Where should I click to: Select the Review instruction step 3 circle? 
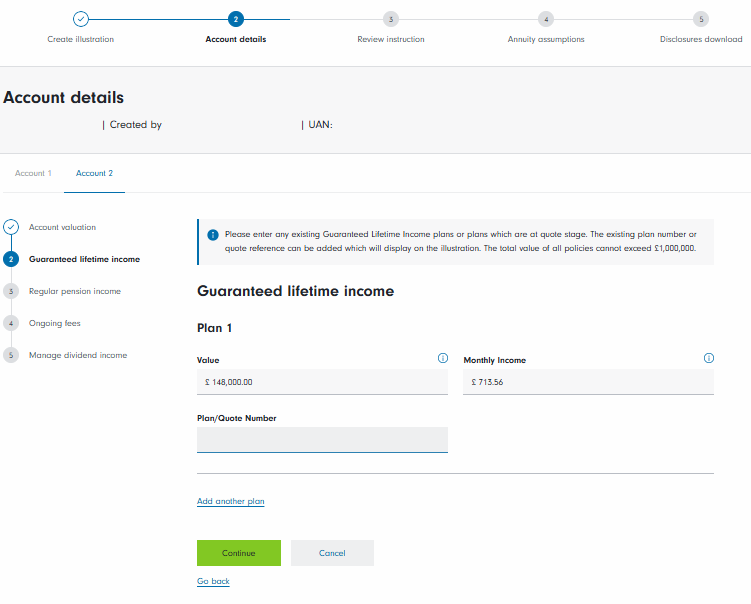coord(390,19)
